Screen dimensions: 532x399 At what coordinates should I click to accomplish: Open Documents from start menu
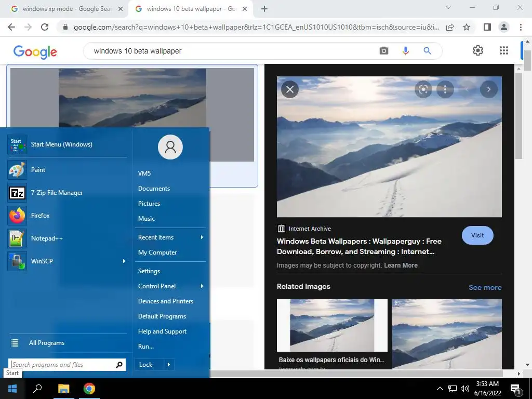click(154, 188)
